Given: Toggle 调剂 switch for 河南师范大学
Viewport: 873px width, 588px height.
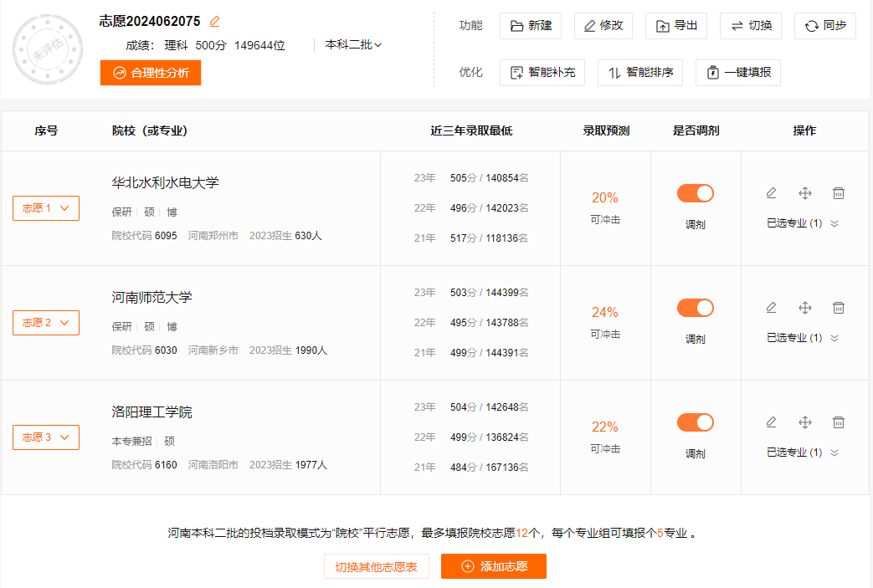Looking at the screenshot, I should click(x=696, y=308).
